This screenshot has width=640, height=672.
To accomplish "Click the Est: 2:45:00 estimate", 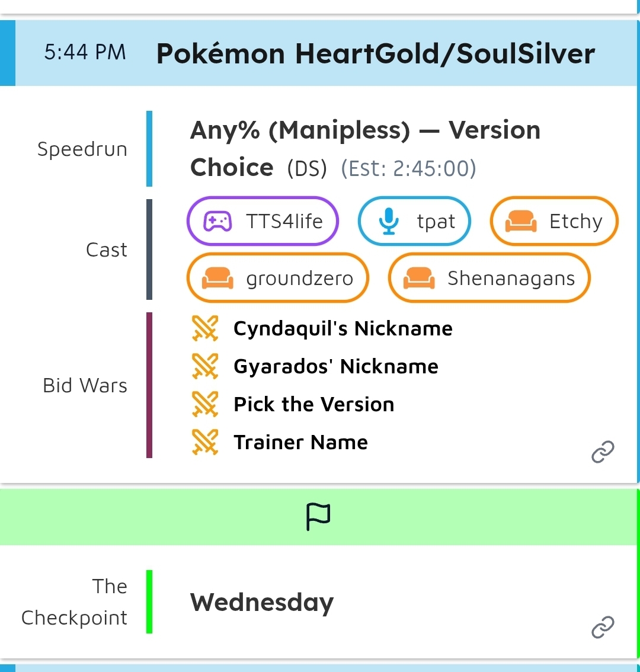I will tap(408, 169).
